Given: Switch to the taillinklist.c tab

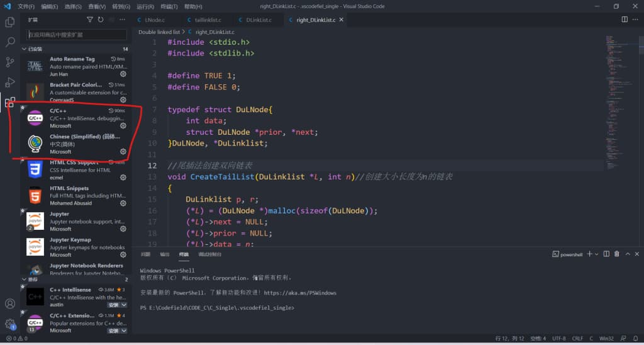Looking at the screenshot, I should (x=208, y=20).
